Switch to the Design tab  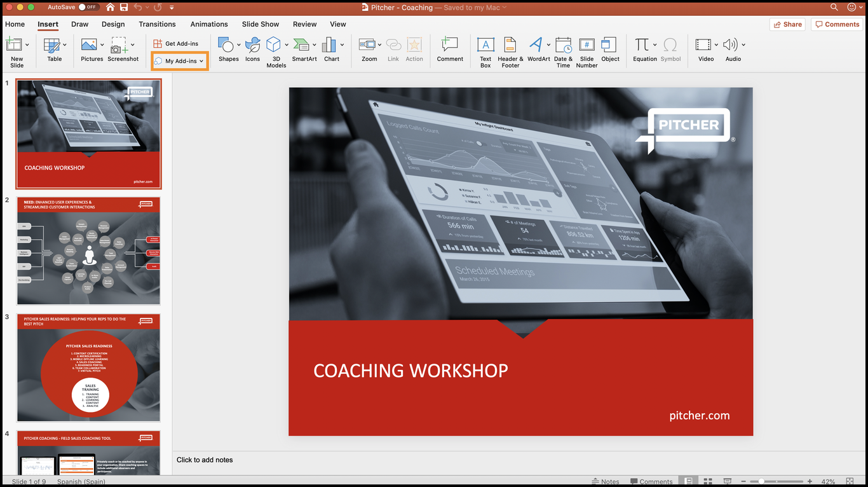(112, 24)
